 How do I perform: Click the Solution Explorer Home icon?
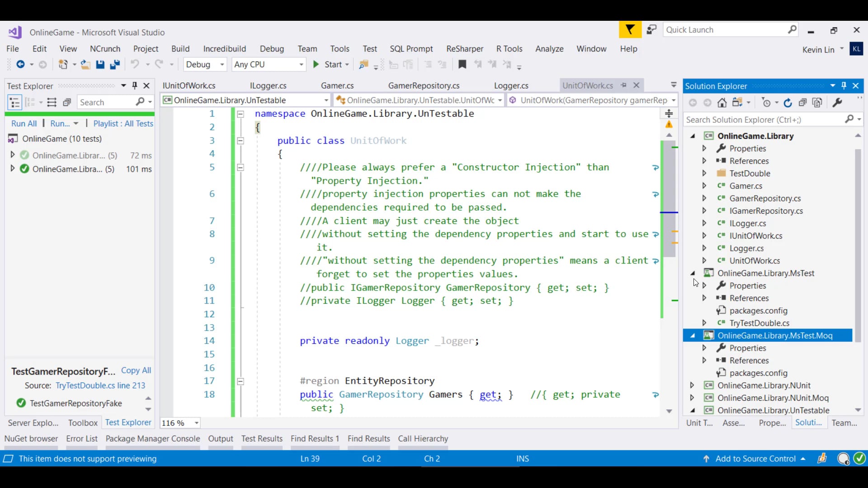pos(722,103)
